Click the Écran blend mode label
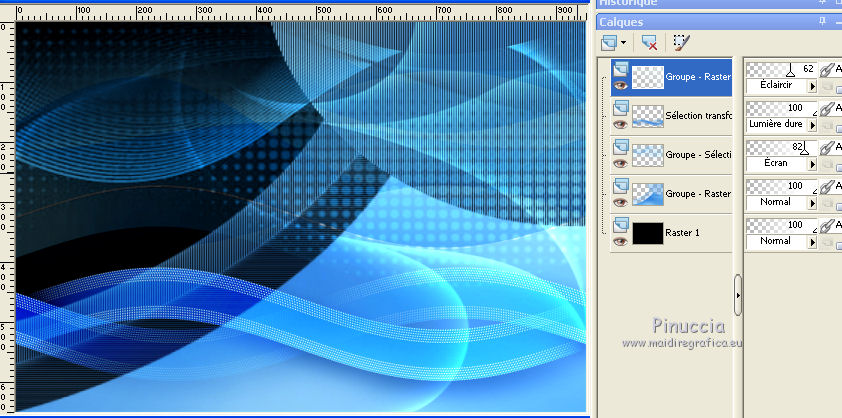 [x=776, y=163]
